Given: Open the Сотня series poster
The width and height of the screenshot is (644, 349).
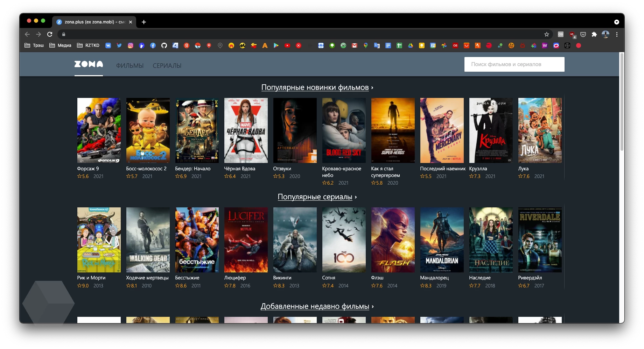Looking at the screenshot, I should point(344,240).
